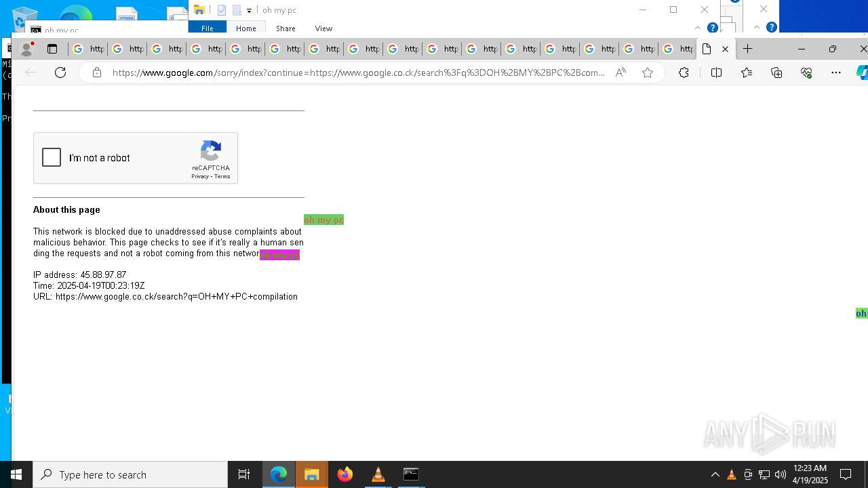This screenshot has width=868, height=488.
Task: Open the reCAPTCHA Terms link
Action: coord(222,176)
